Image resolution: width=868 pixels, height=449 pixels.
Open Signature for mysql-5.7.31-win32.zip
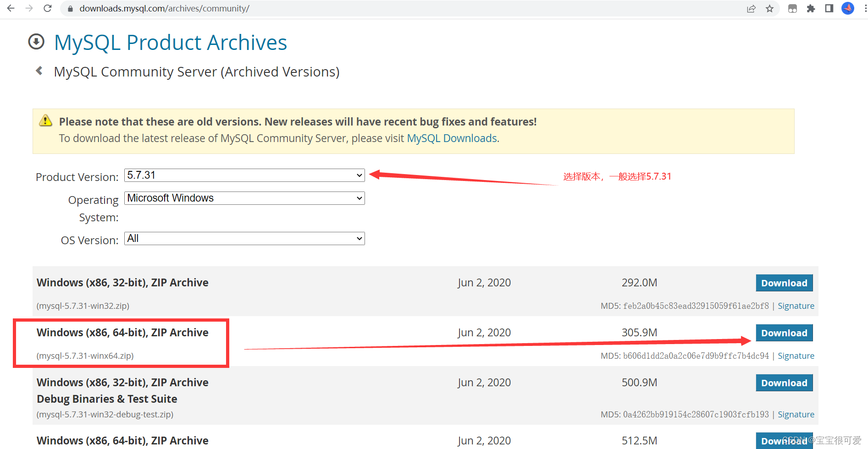[x=796, y=306]
